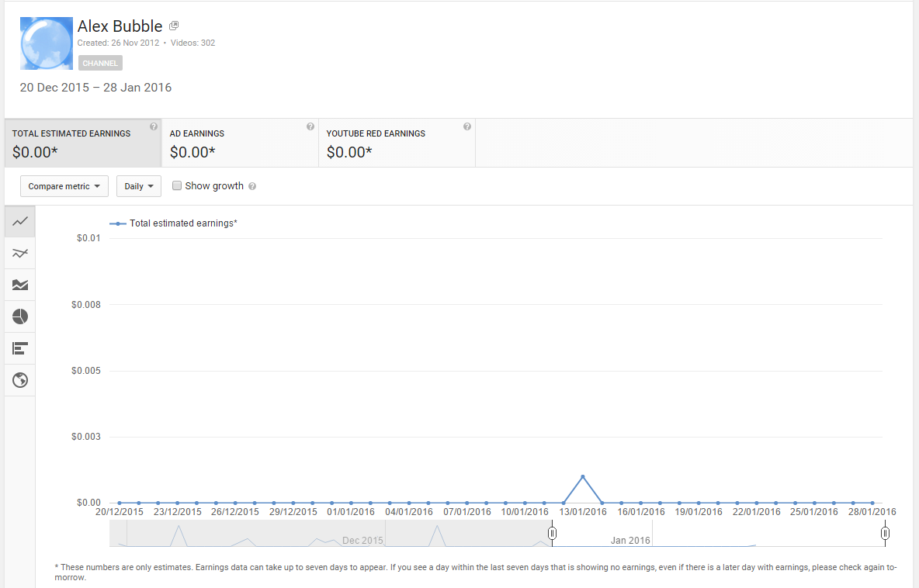Select the stacked area chart icon

[20, 285]
